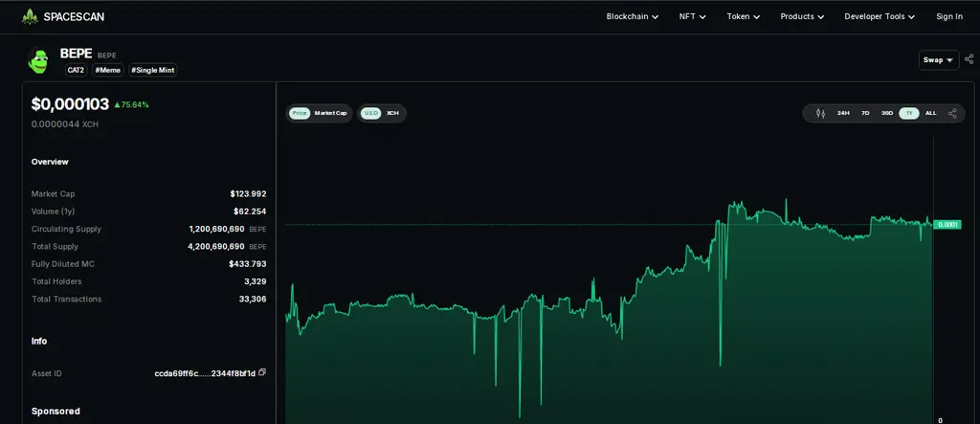The height and width of the screenshot is (424, 980).
Task: Expand the Products menu
Action: (x=802, y=17)
